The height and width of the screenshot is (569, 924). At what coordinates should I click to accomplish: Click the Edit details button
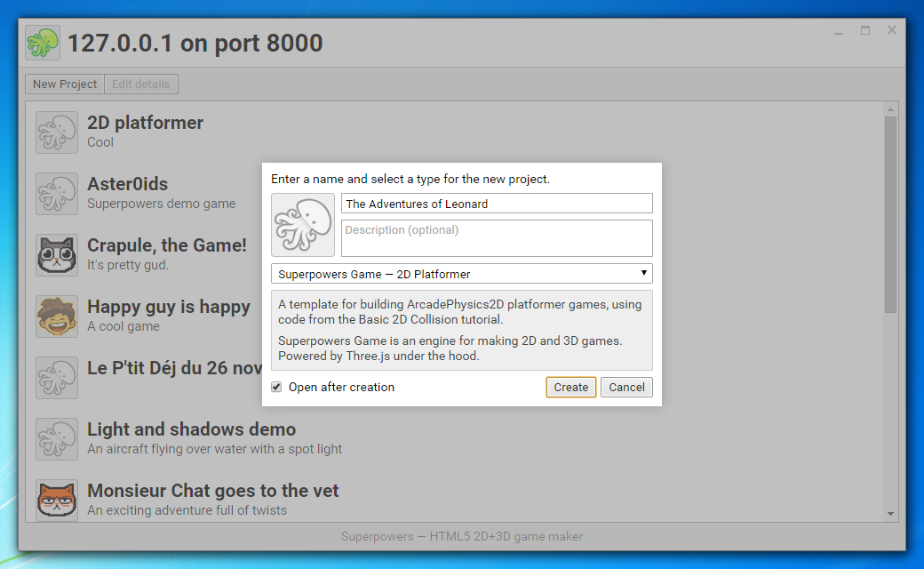141,84
